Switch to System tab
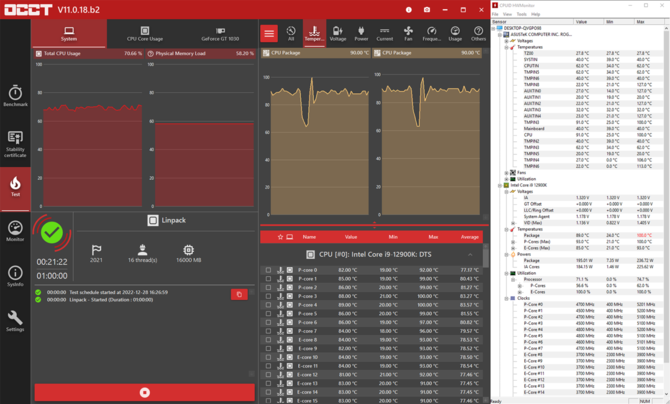The width and height of the screenshot is (670, 404). (x=69, y=34)
